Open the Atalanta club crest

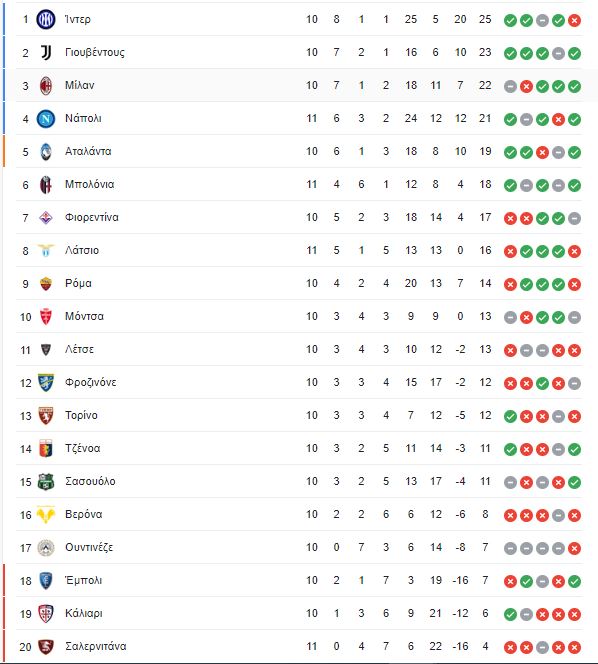[46, 152]
